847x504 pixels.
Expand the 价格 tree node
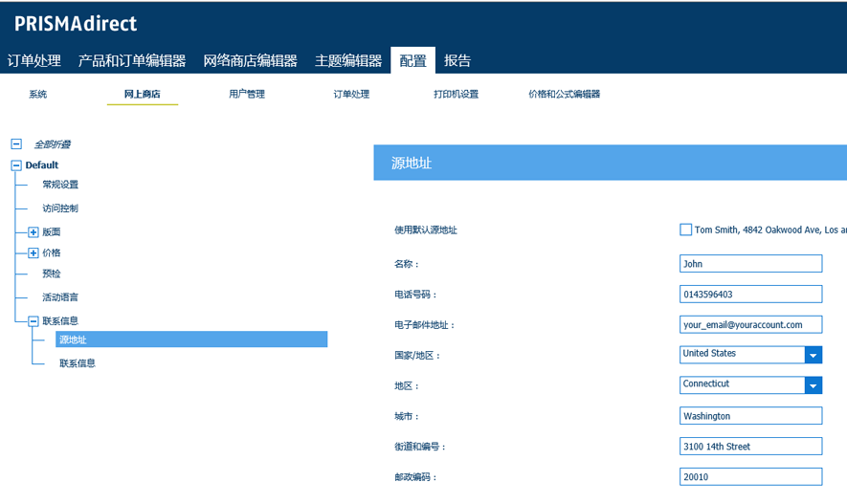[x=33, y=253]
